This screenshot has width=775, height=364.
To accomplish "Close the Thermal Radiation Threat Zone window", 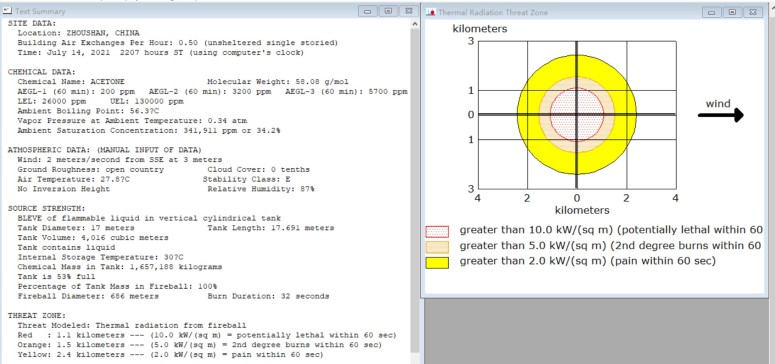I will click(753, 12).
